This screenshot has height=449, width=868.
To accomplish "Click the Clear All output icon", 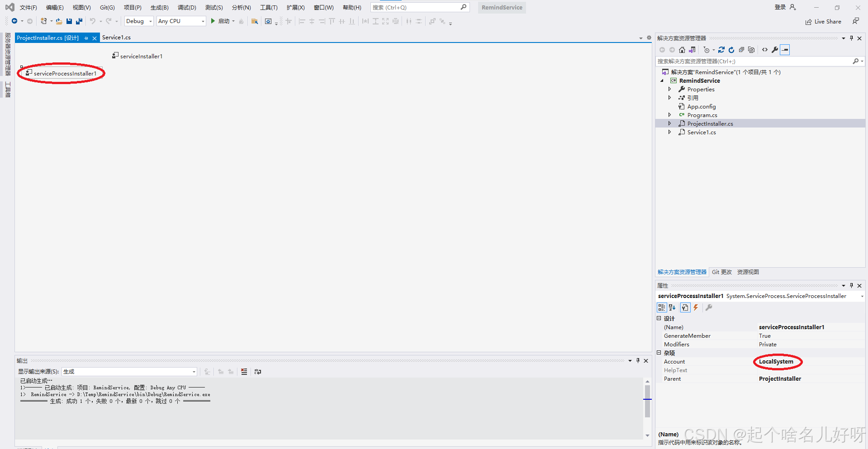I will [244, 372].
